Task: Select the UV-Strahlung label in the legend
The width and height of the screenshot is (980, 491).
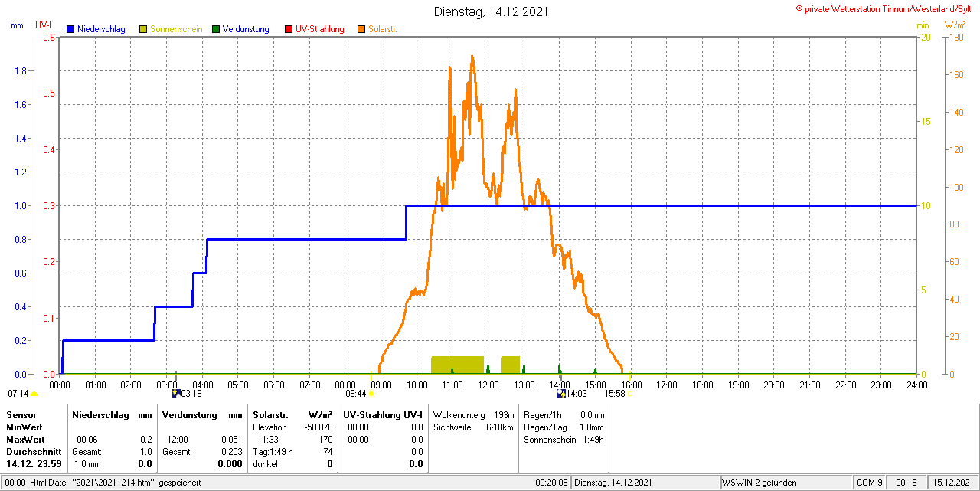Action: pos(320,29)
